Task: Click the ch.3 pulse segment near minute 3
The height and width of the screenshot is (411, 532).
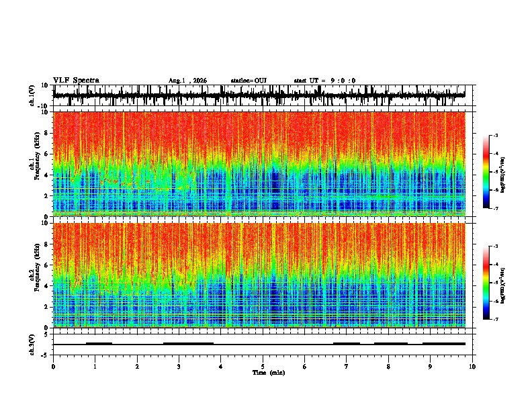Action: 188,343
